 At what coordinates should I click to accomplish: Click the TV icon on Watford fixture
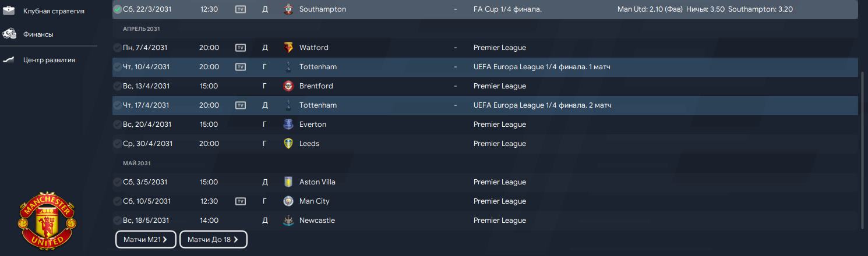point(241,48)
